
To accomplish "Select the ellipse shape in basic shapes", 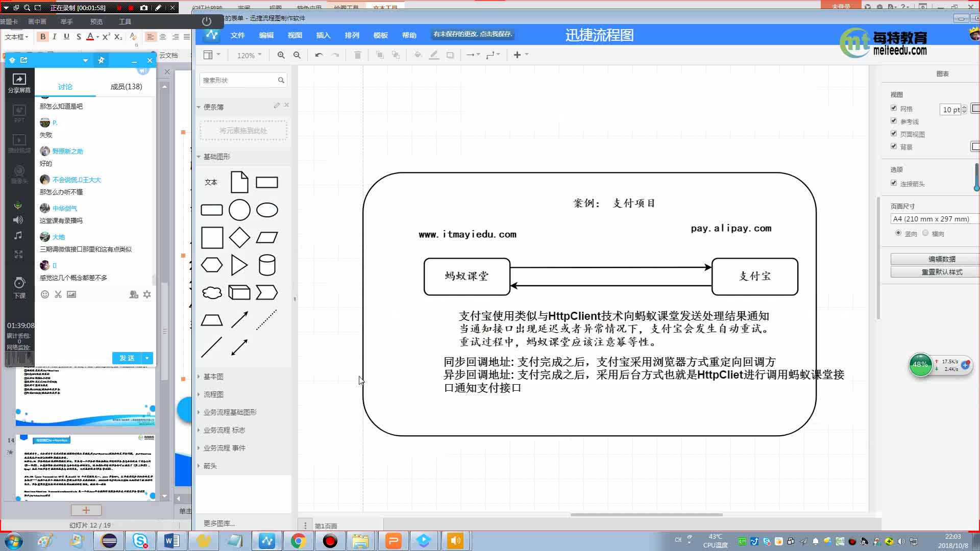I will point(267,210).
